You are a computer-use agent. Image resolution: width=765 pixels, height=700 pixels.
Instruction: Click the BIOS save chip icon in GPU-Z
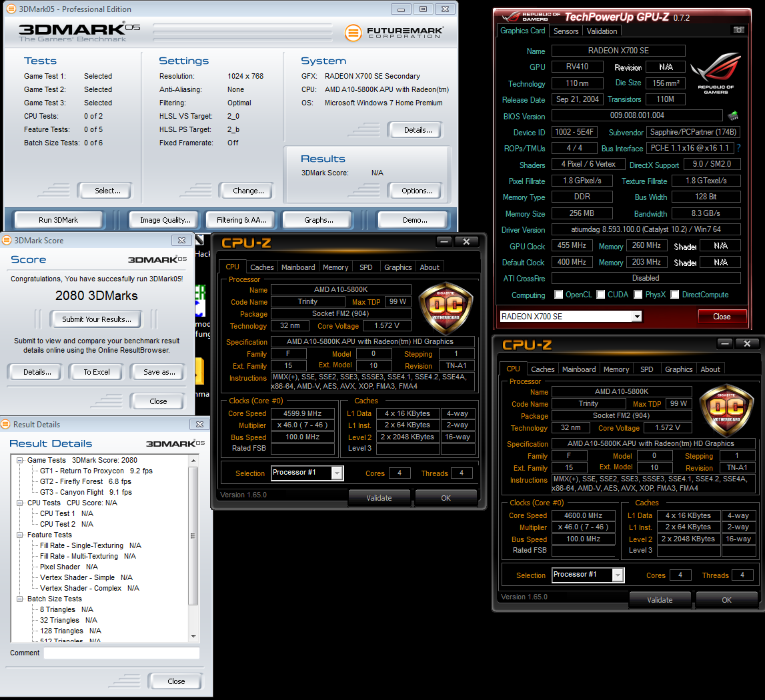coord(733,116)
